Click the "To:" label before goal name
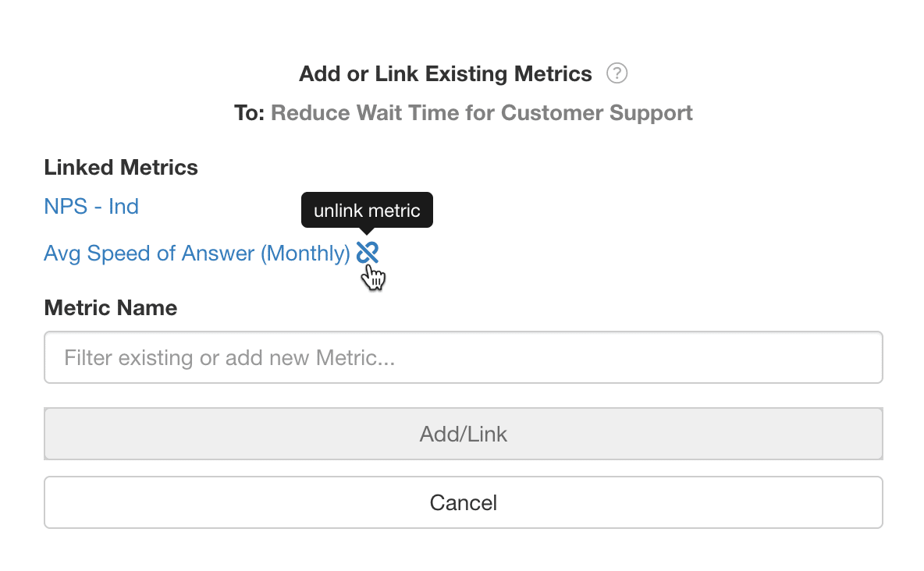Viewport: 924px width, 571px height. pos(249,112)
